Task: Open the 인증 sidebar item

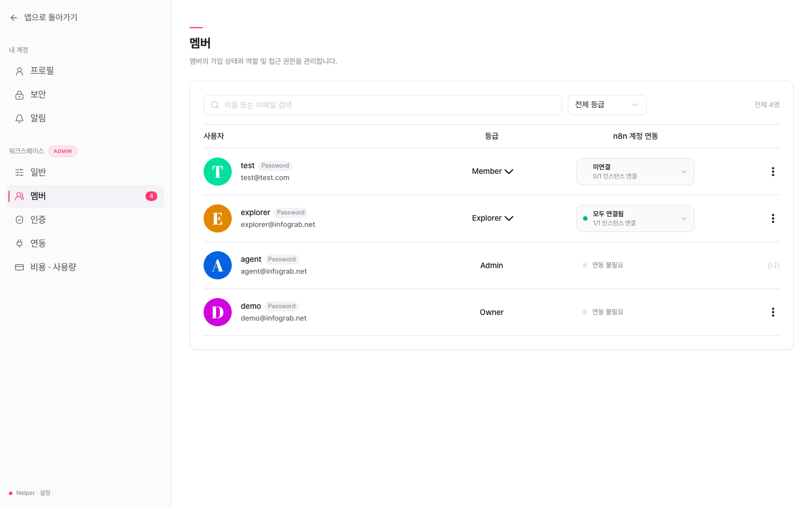Action: coord(85,220)
